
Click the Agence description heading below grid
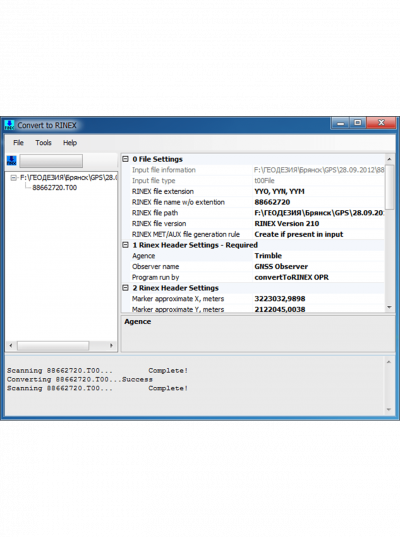point(138,322)
